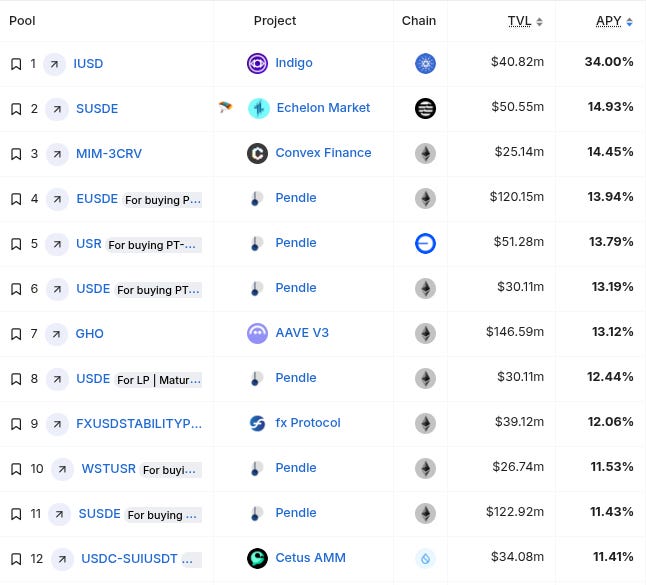Screen dimensions: 646x585
Task: Click the Base chain icon for USR
Action: point(425,243)
